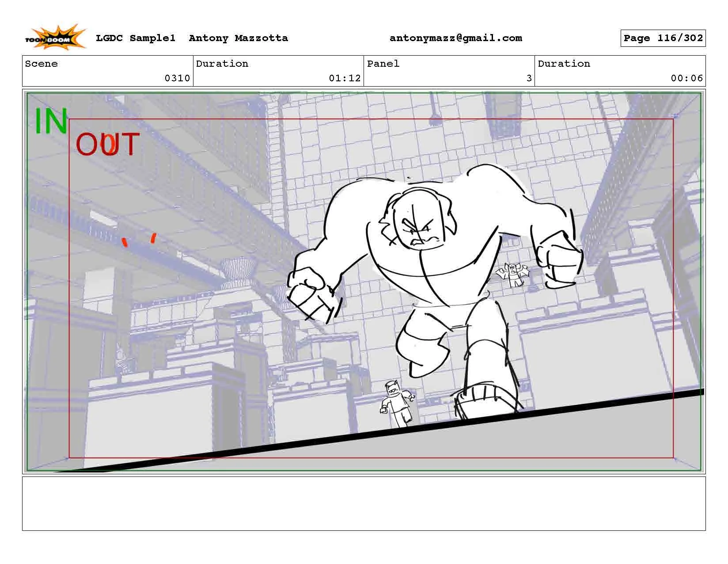Click the scene duration value 01:12
Screen dimensions: 728x564
click(x=345, y=78)
